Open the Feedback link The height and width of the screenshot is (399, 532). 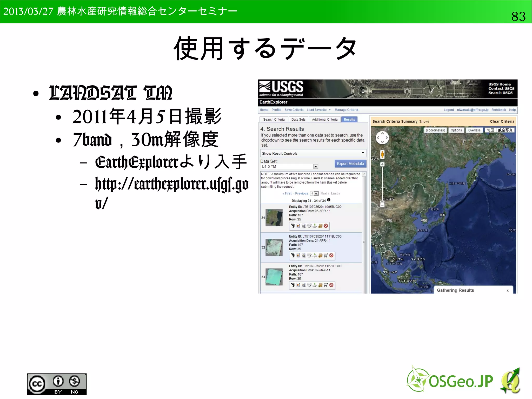[x=498, y=110]
